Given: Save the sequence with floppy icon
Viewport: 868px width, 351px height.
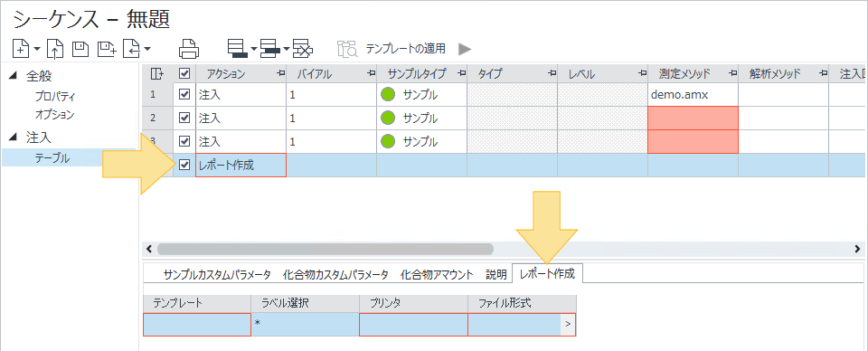Looking at the screenshot, I should pos(80,49).
